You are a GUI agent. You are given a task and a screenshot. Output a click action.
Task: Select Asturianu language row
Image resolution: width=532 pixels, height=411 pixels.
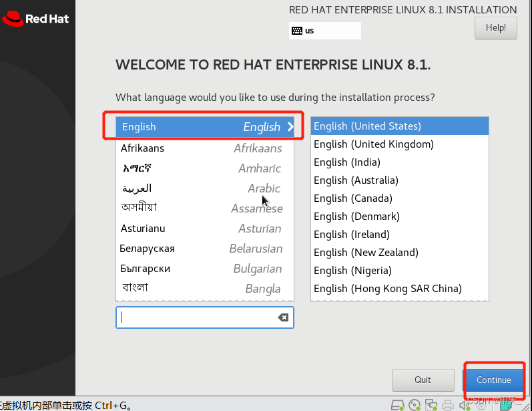point(204,229)
